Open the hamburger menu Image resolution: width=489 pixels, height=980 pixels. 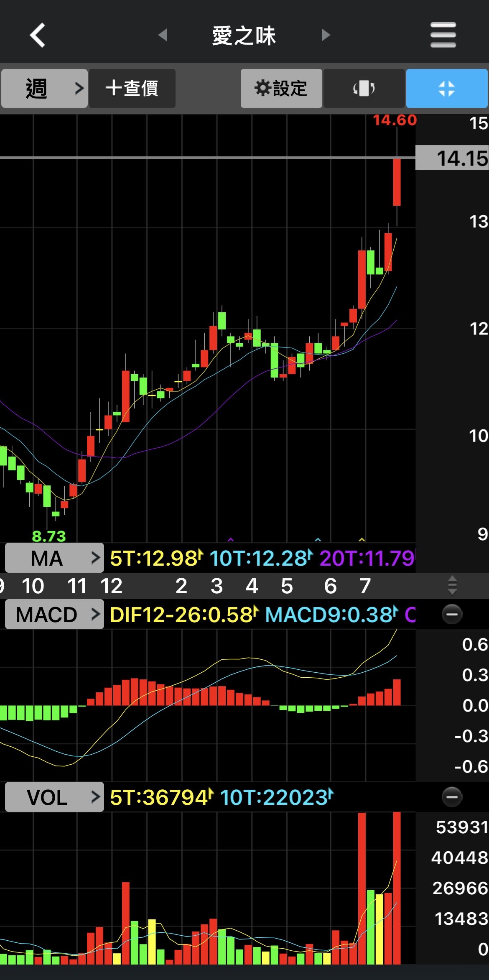tap(443, 35)
